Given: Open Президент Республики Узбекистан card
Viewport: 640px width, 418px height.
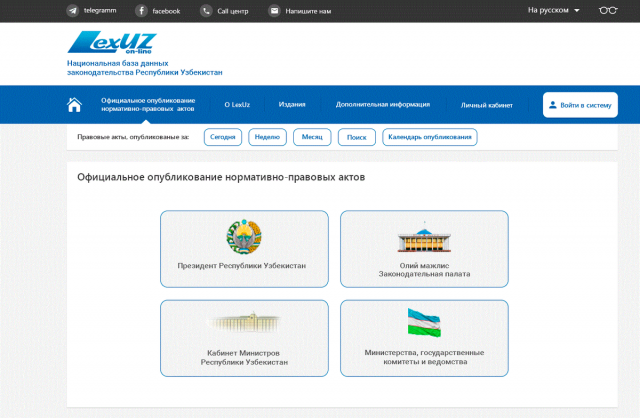Looking at the screenshot, I should (244, 249).
